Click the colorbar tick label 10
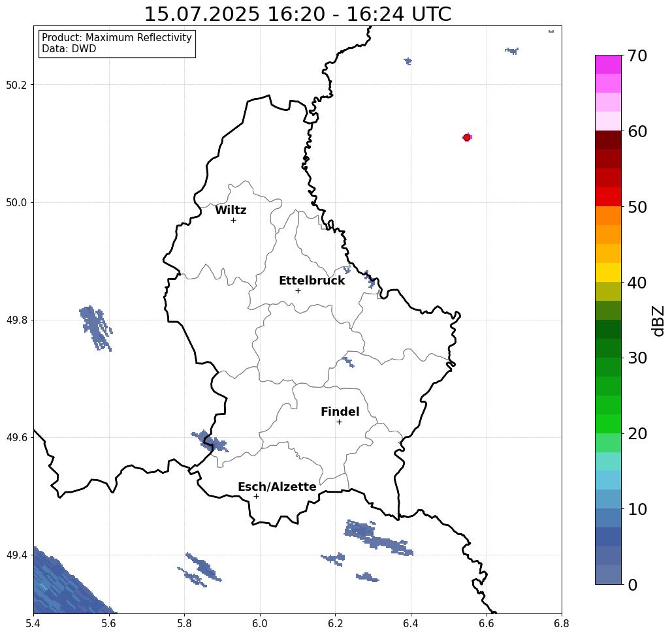 [637, 509]
